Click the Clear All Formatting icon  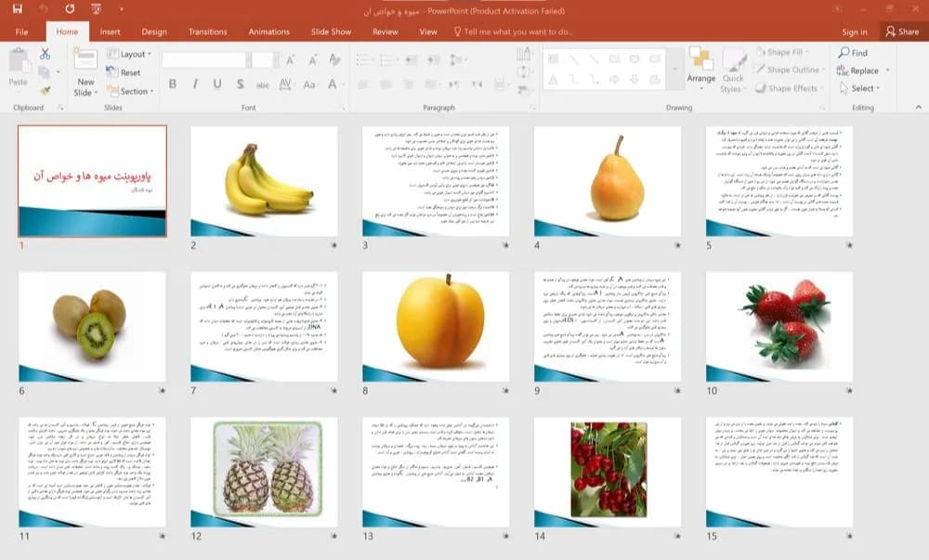click(x=334, y=59)
